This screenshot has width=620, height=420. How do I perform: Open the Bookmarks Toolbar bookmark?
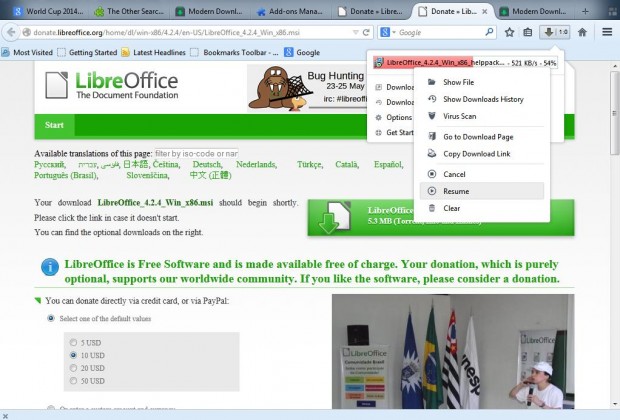pyautogui.click(x=234, y=52)
